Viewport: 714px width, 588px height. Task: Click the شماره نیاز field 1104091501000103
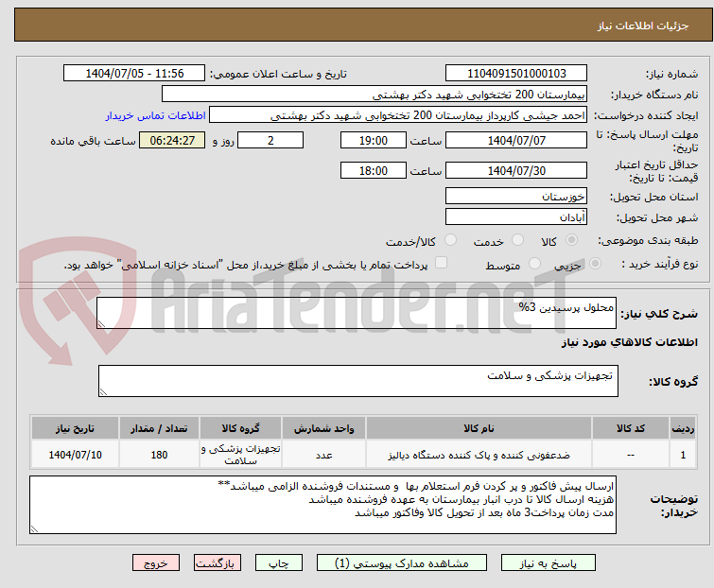[x=516, y=74]
